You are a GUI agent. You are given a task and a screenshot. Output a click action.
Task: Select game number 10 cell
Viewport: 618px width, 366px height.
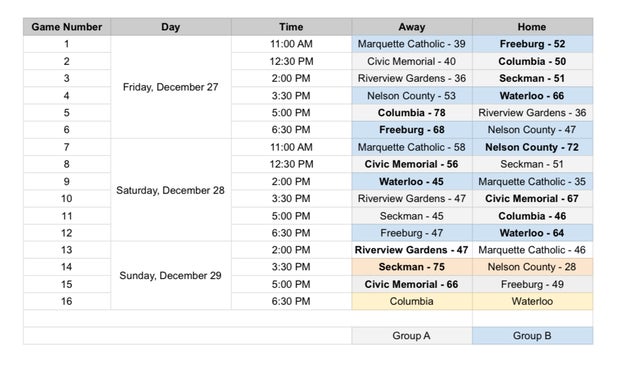[x=67, y=199]
